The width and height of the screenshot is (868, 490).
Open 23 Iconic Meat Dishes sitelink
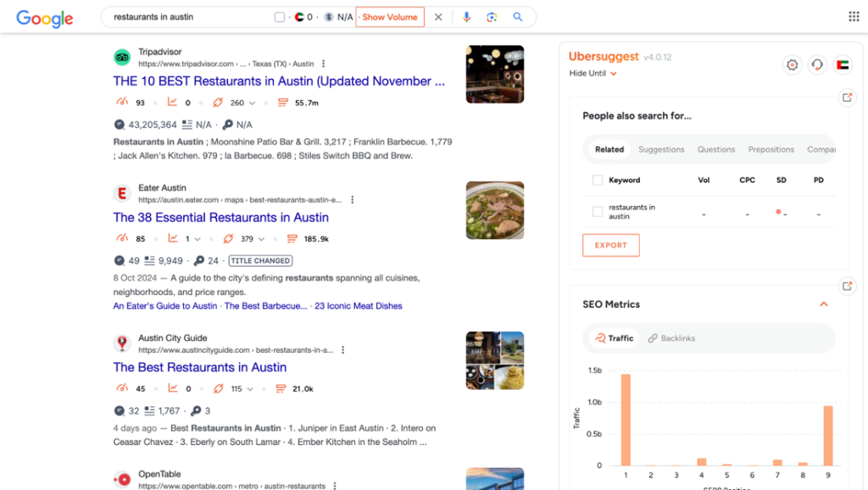[359, 306]
